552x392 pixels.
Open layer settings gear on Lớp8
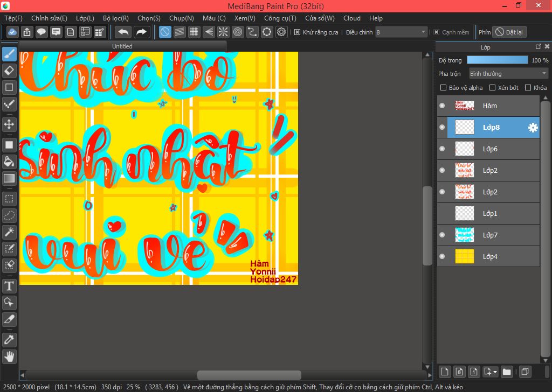tap(533, 128)
